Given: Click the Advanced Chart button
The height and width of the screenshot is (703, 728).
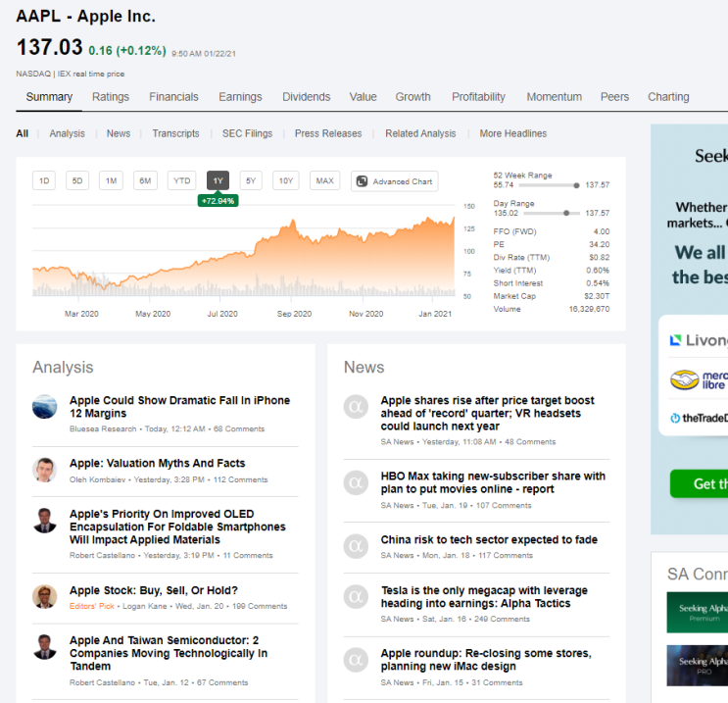Looking at the screenshot, I should click(x=395, y=181).
